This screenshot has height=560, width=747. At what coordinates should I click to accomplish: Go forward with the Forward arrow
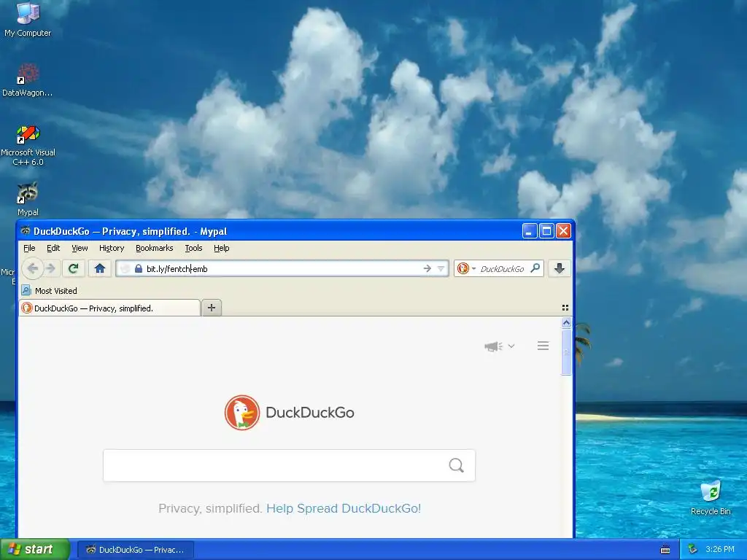50,268
